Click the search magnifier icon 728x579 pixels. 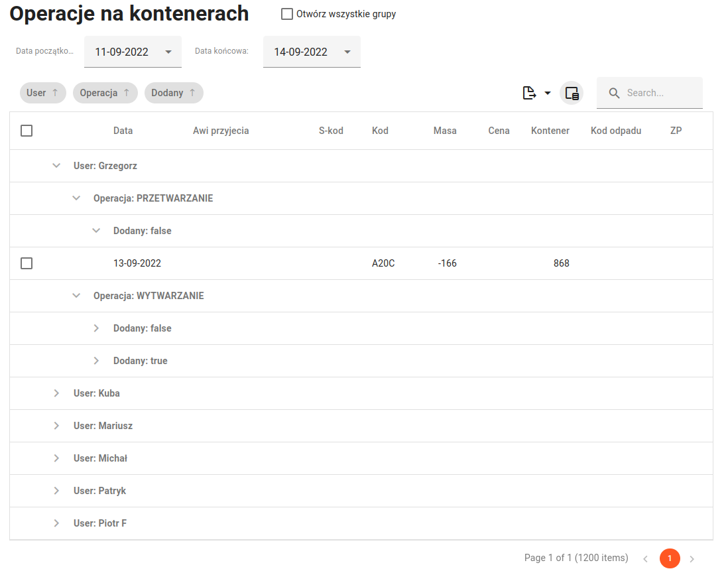[615, 93]
